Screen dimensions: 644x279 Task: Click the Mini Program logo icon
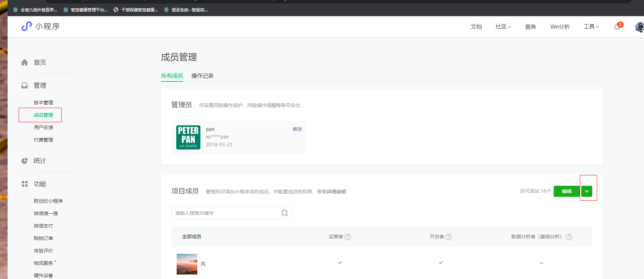pos(27,26)
